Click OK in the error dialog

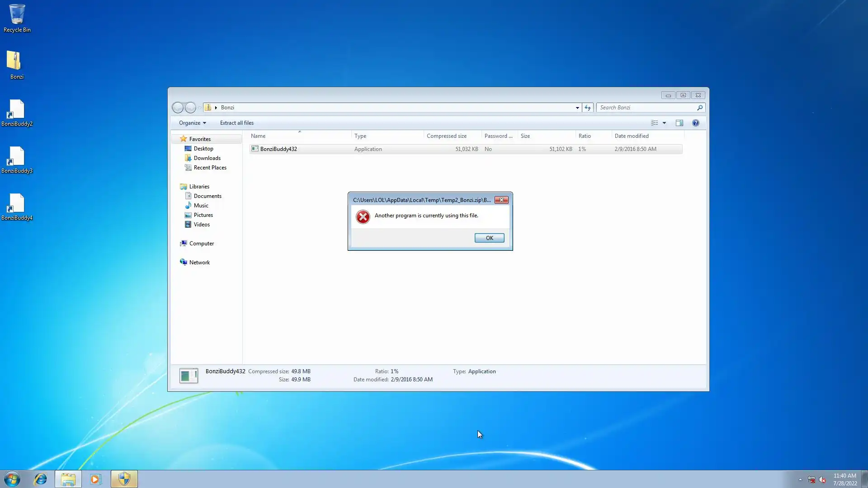489,238
